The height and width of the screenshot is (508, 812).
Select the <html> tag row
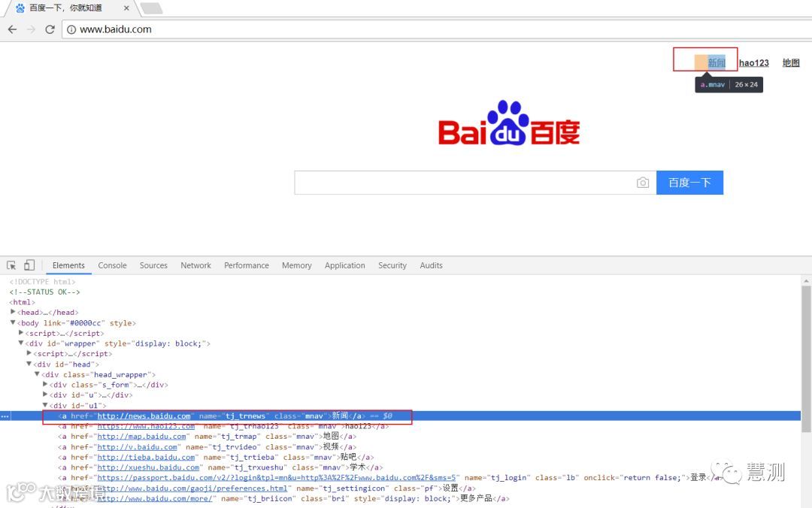point(23,302)
